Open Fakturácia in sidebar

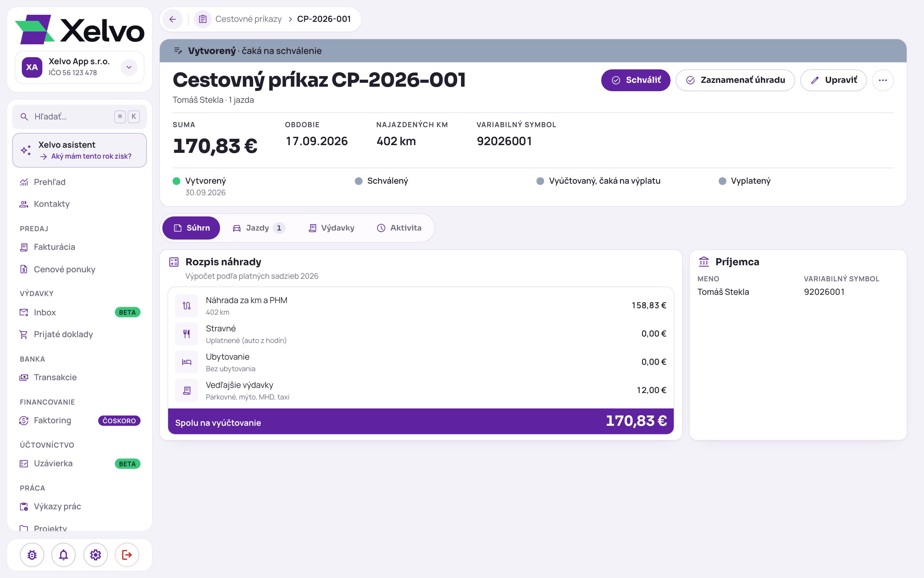[x=80, y=247]
